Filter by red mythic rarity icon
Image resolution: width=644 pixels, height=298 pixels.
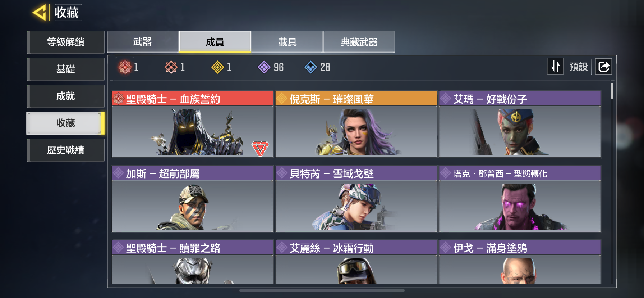[125, 67]
